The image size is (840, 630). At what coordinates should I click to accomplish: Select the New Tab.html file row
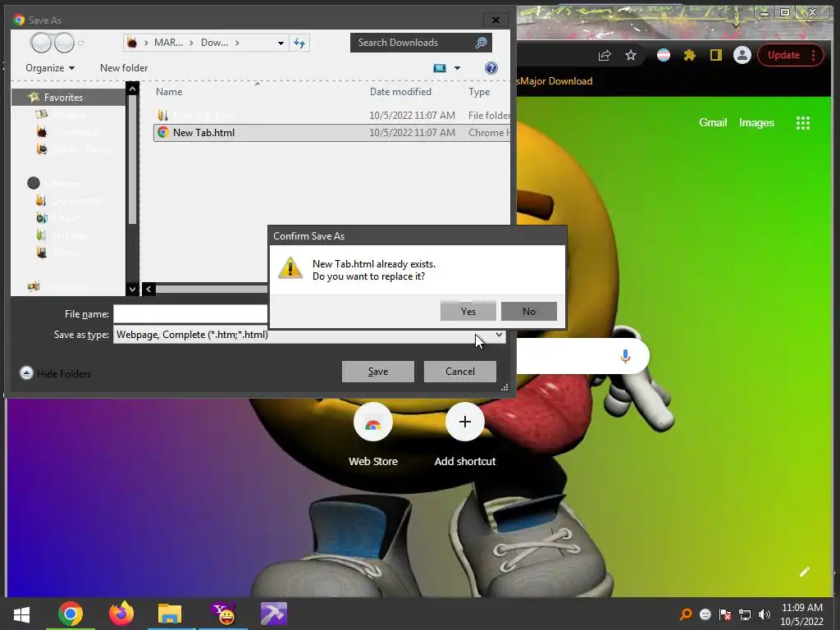[331, 133]
